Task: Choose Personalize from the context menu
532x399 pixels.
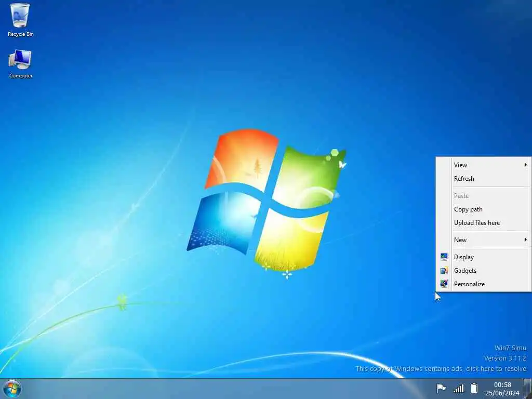Action: (484, 284)
